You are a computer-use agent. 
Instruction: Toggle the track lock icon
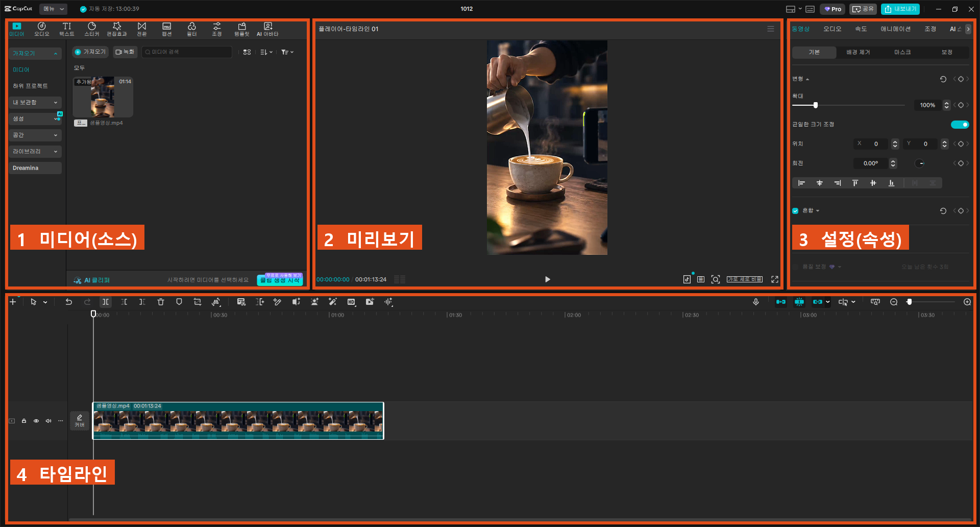coord(24,421)
